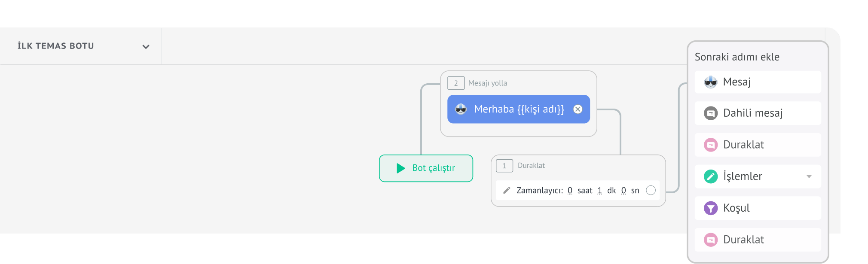Screen dimensions: 868x264
Task: Click the robot icon beside Mesaj option
Action: 711,82
